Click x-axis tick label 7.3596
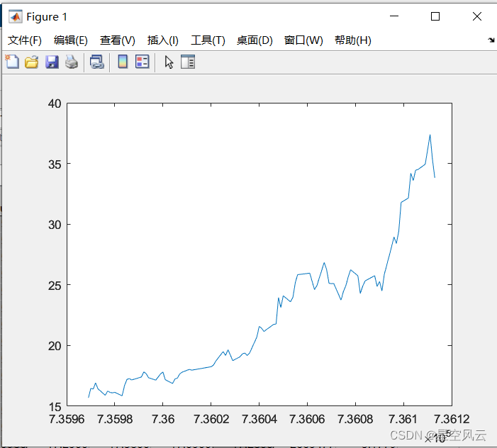Viewport: 497px width, 448px height. point(67,419)
